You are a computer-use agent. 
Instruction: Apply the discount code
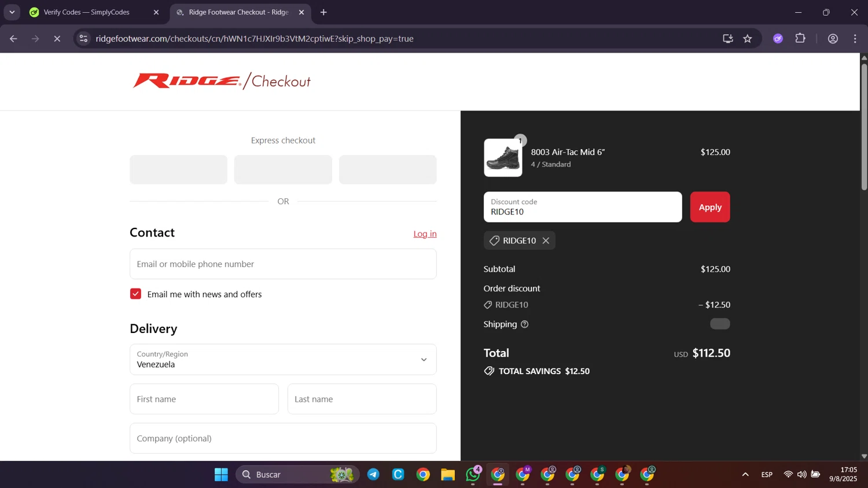tap(710, 207)
